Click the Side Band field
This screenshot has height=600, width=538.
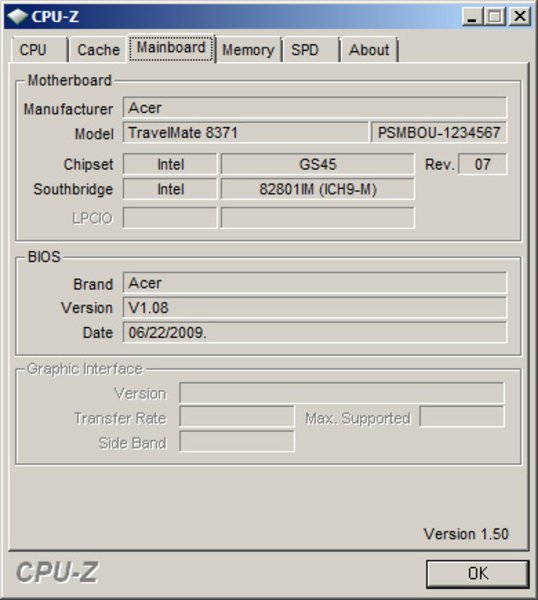point(237,441)
